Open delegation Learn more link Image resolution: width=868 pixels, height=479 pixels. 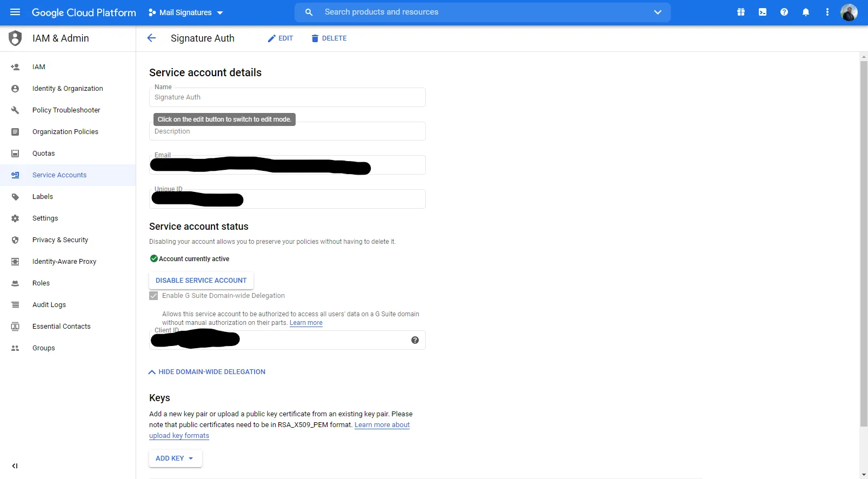[x=306, y=323]
